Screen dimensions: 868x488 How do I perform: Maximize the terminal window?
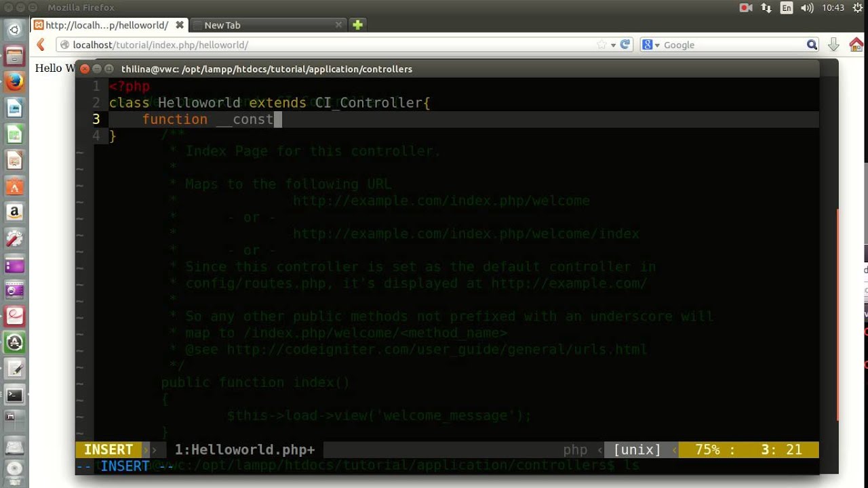pyautogui.click(x=108, y=69)
